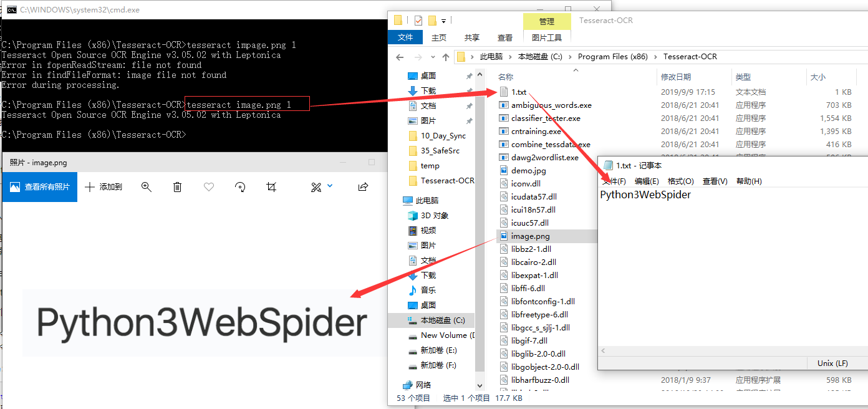Open the 文件 tab in File Explorer
The height and width of the screenshot is (409, 868).
pos(405,37)
